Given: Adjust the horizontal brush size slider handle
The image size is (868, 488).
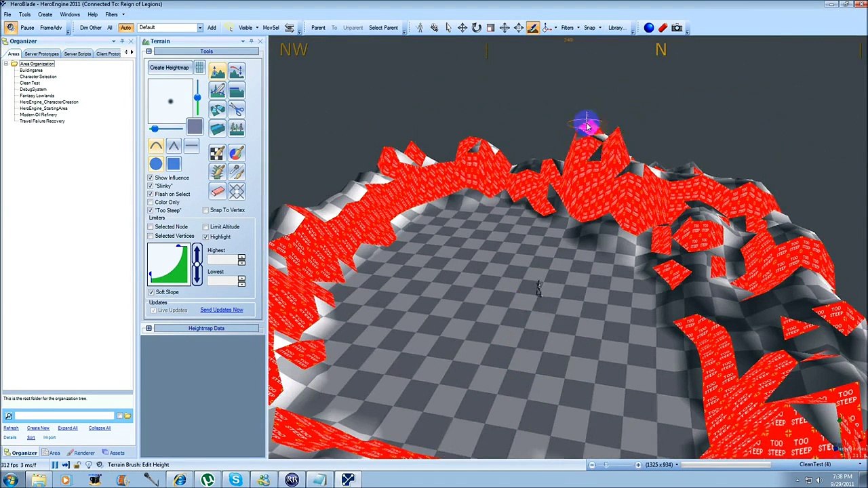Looking at the screenshot, I should tap(155, 129).
